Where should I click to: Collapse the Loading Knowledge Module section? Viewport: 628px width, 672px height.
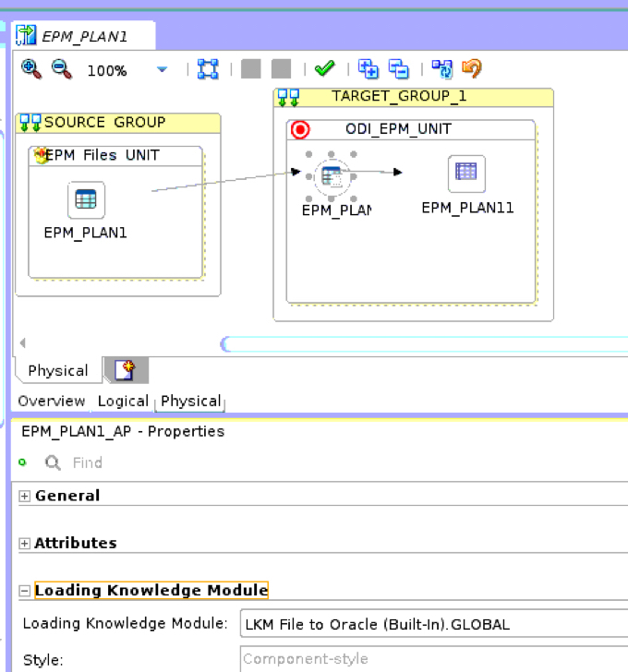[24, 591]
